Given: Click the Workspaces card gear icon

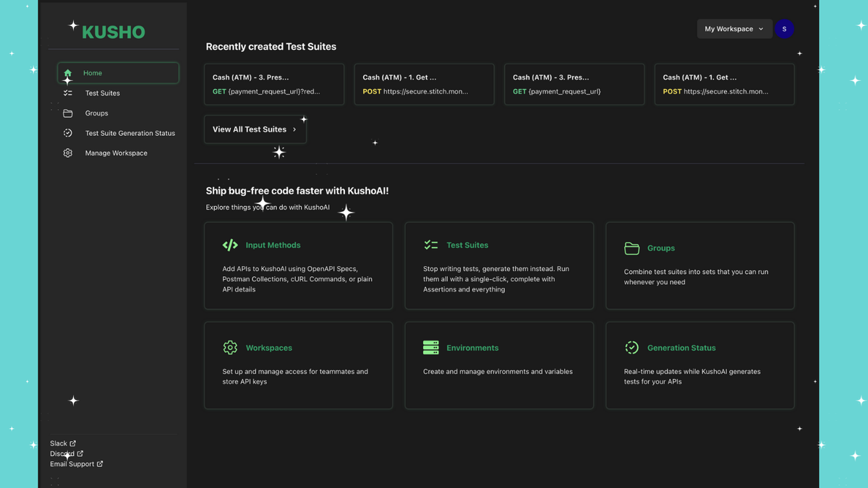Looking at the screenshot, I should point(230,348).
